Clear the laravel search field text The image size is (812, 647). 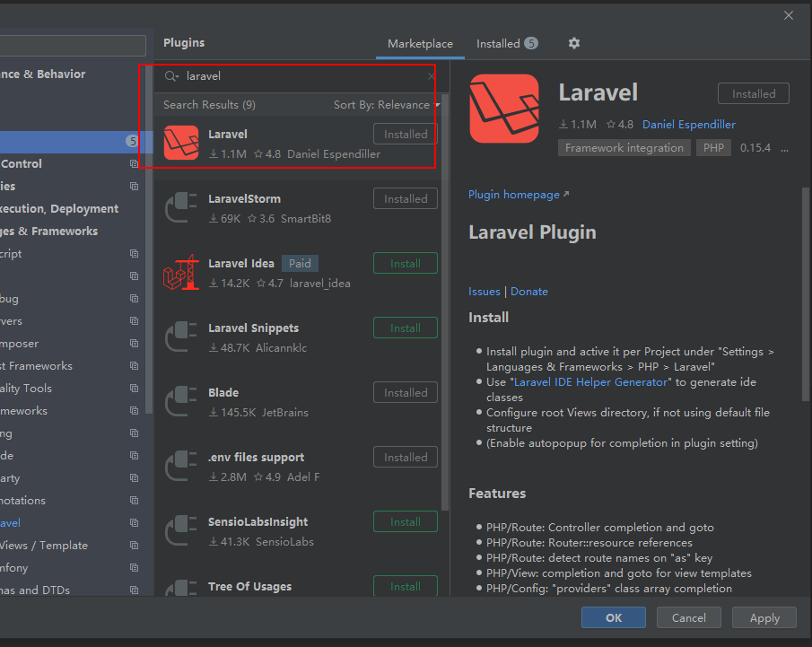[x=431, y=77]
